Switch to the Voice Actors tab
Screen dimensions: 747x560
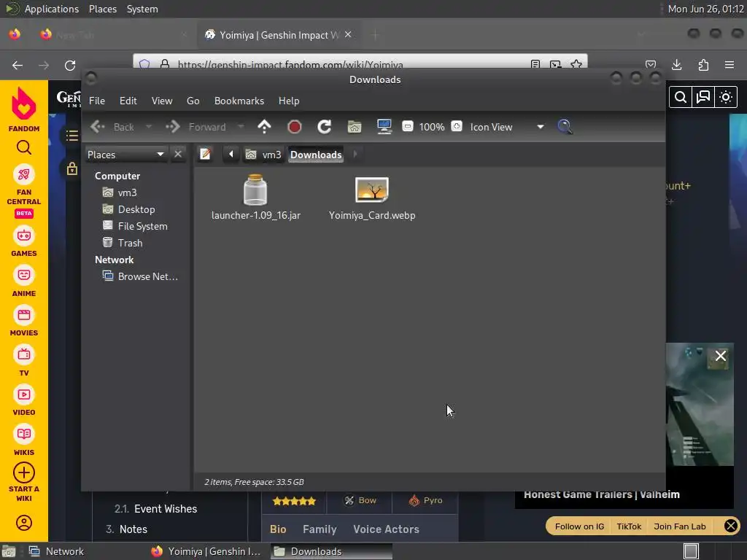tap(387, 529)
